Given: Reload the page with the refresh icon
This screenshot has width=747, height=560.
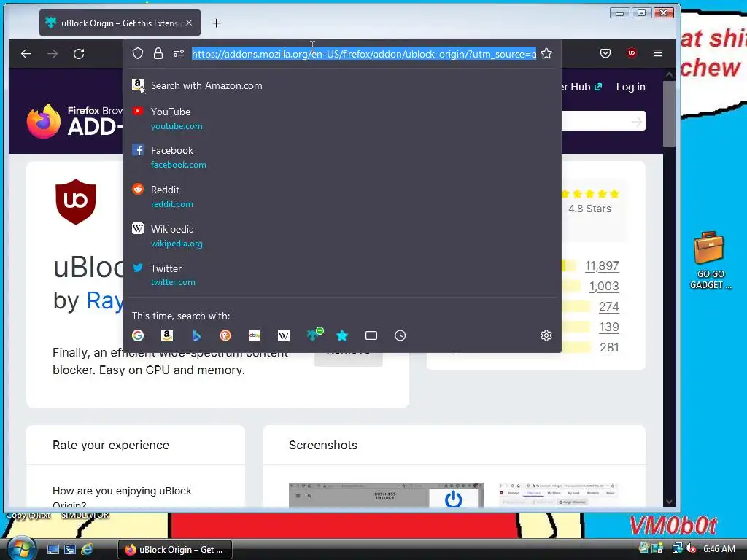Looking at the screenshot, I should click(x=79, y=54).
